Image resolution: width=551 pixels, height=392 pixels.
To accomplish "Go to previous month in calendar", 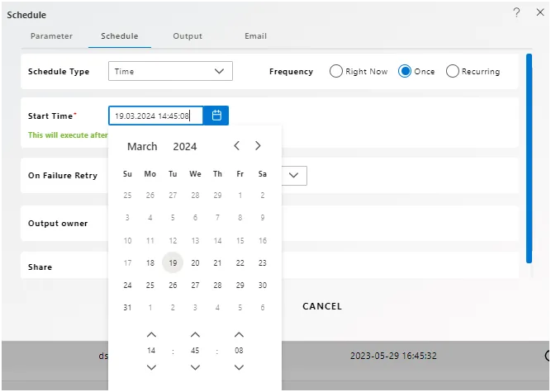I will click(237, 145).
